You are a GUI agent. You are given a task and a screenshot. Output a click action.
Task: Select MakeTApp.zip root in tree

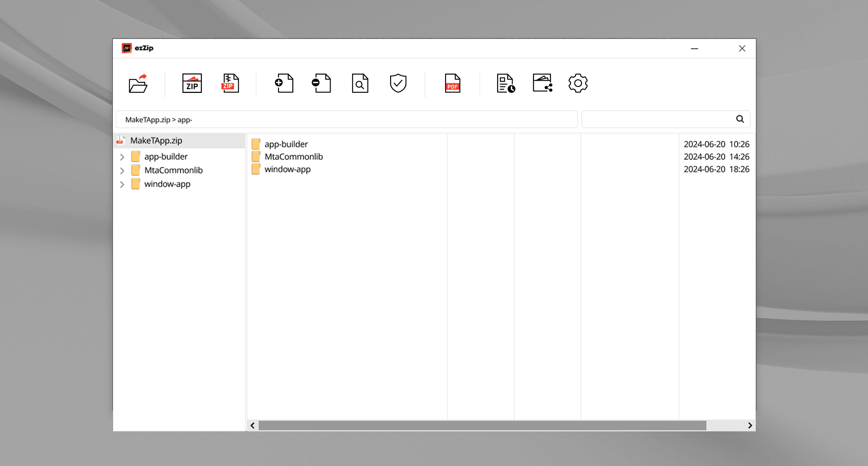180,140
